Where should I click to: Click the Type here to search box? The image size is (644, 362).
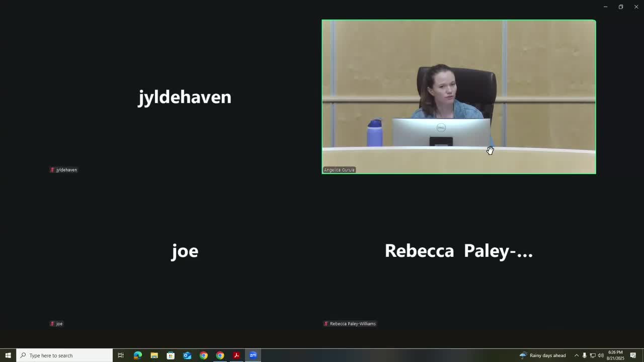[x=64, y=355]
